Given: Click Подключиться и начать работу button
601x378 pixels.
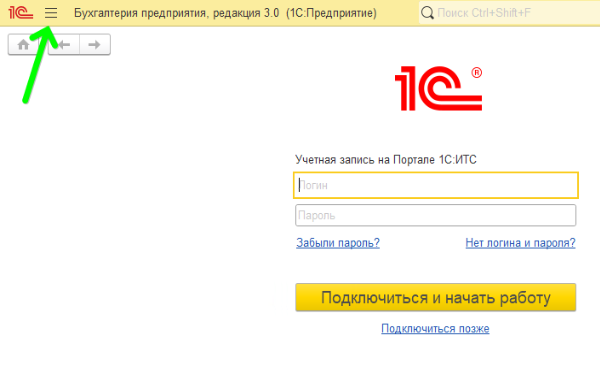Looking at the screenshot, I should [435, 297].
